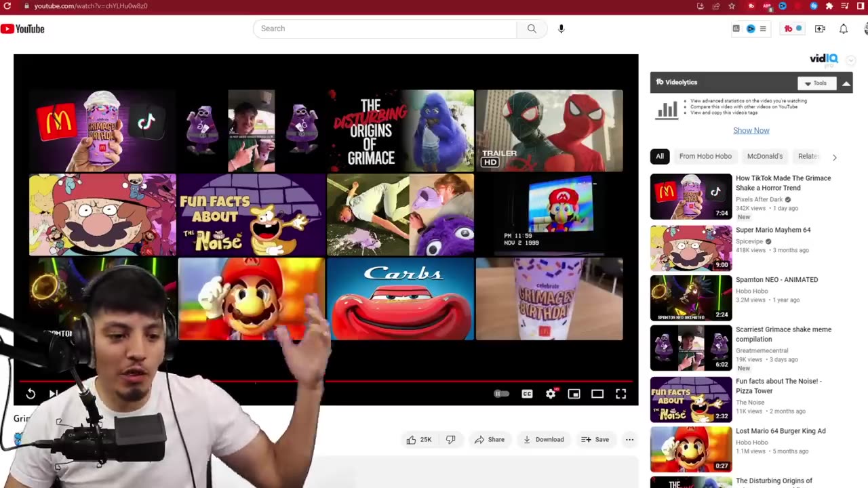Open the vidIQ hamburger menu icon
Screen dimensions: 868x488
(x=763, y=28)
